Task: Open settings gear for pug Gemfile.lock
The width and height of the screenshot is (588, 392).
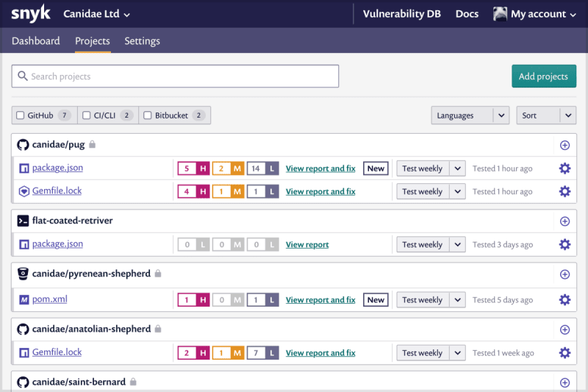Action: (x=564, y=191)
